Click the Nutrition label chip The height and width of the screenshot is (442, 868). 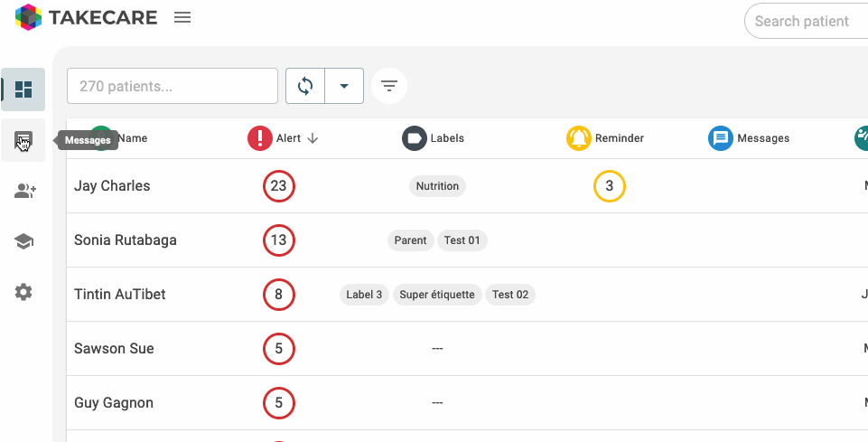(x=437, y=186)
